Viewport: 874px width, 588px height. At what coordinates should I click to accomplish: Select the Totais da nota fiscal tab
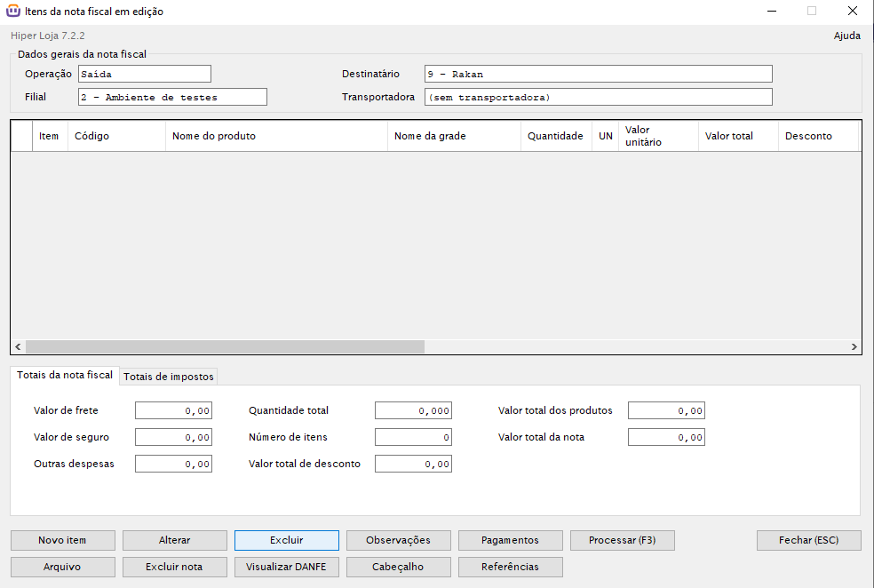tap(65, 375)
